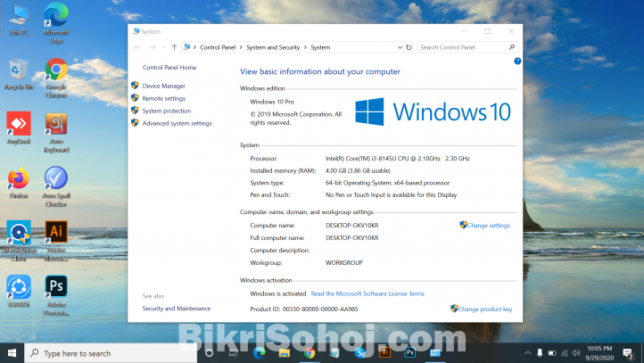The width and height of the screenshot is (644, 363).
Task: Select Avro Keyboard desktop icon
Action: pyautogui.click(x=56, y=132)
